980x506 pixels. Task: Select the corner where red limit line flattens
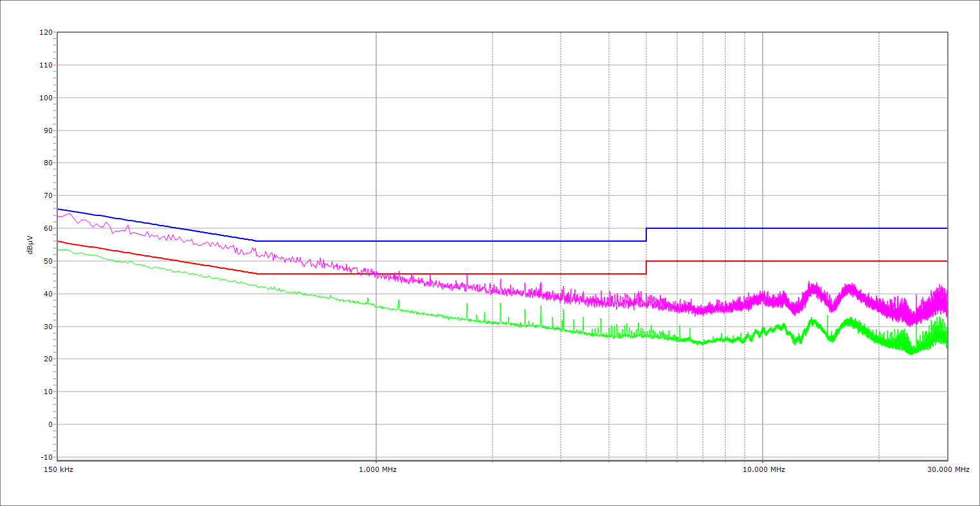[x=257, y=274]
